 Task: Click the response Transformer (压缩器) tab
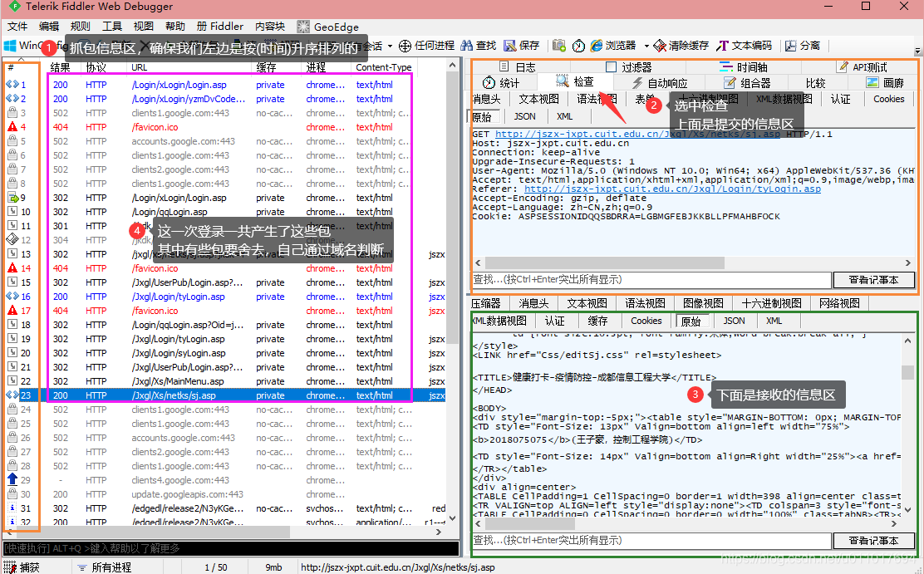[x=485, y=303]
